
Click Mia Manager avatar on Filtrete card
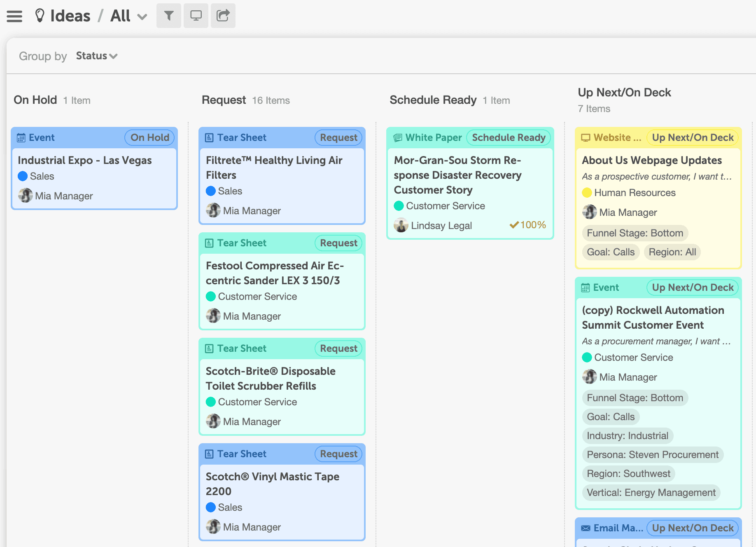coord(213,210)
